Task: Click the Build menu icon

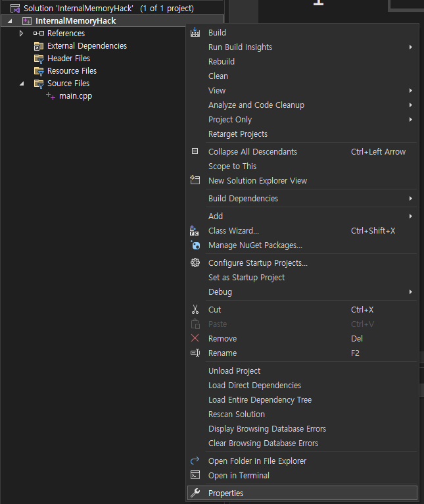Action: pos(195,33)
